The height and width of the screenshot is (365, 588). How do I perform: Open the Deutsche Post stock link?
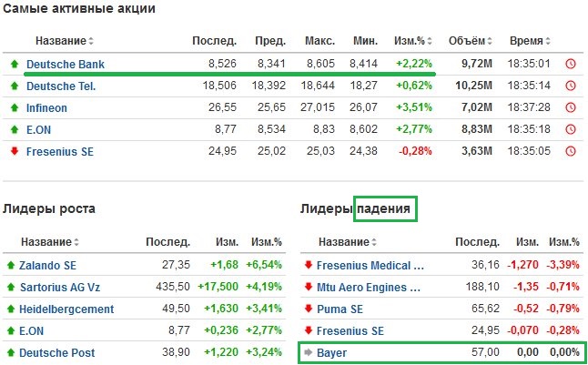[x=57, y=352]
